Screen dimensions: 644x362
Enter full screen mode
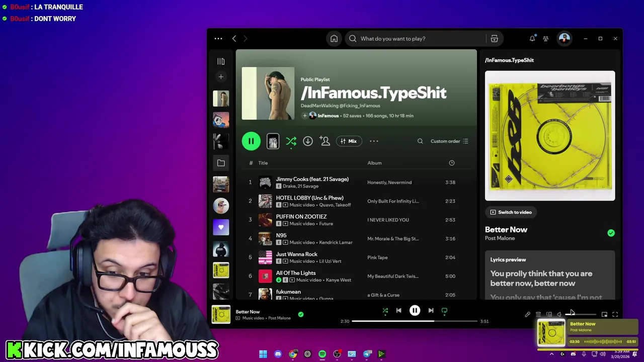click(x=615, y=315)
